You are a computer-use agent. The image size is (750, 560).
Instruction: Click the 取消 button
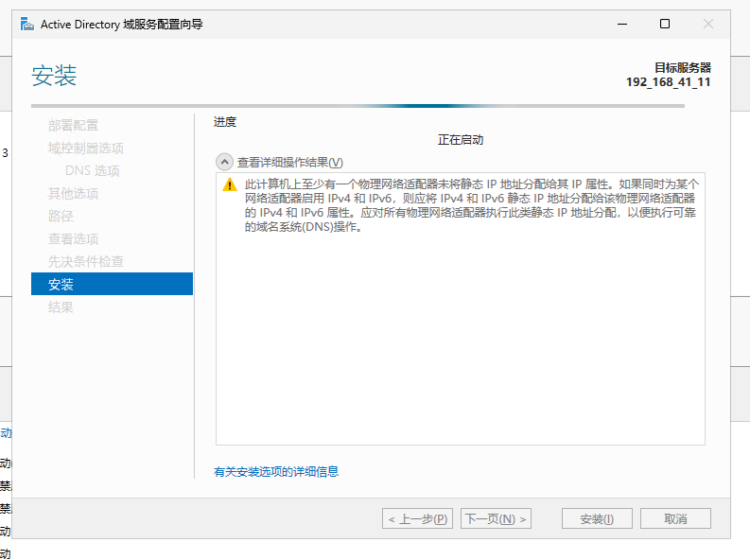coord(675,519)
